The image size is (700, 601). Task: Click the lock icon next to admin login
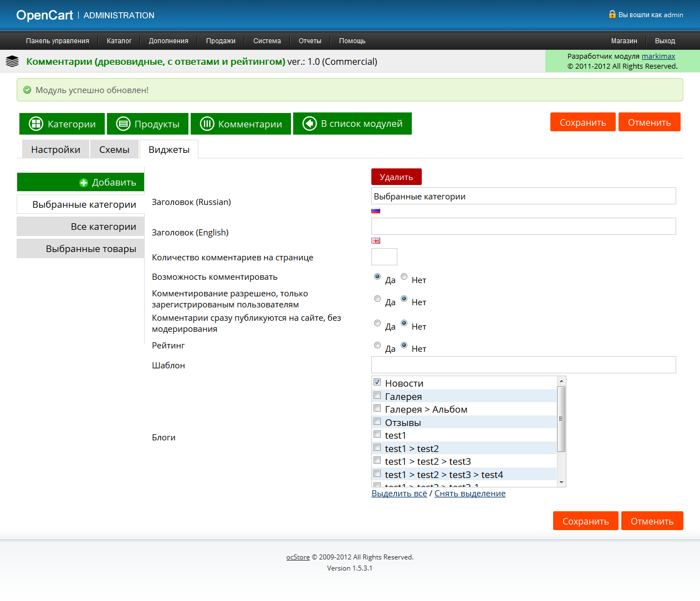point(612,14)
